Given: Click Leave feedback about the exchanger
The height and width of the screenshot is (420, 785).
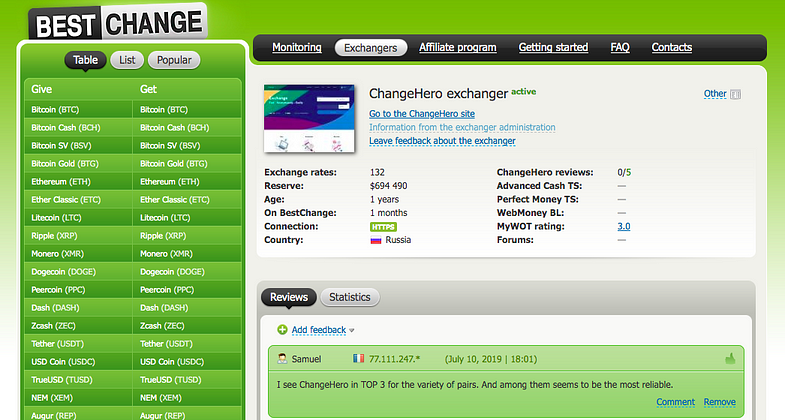Looking at the screenshot, I should (442, 141).
